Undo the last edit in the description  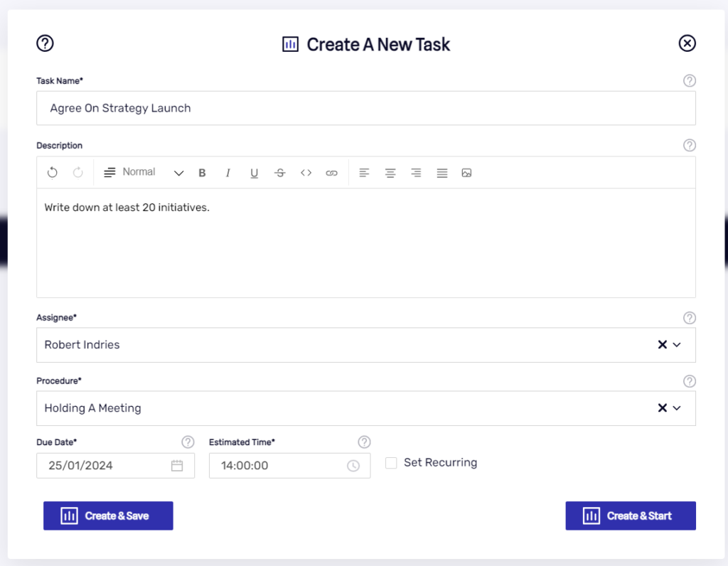(50, 172)
